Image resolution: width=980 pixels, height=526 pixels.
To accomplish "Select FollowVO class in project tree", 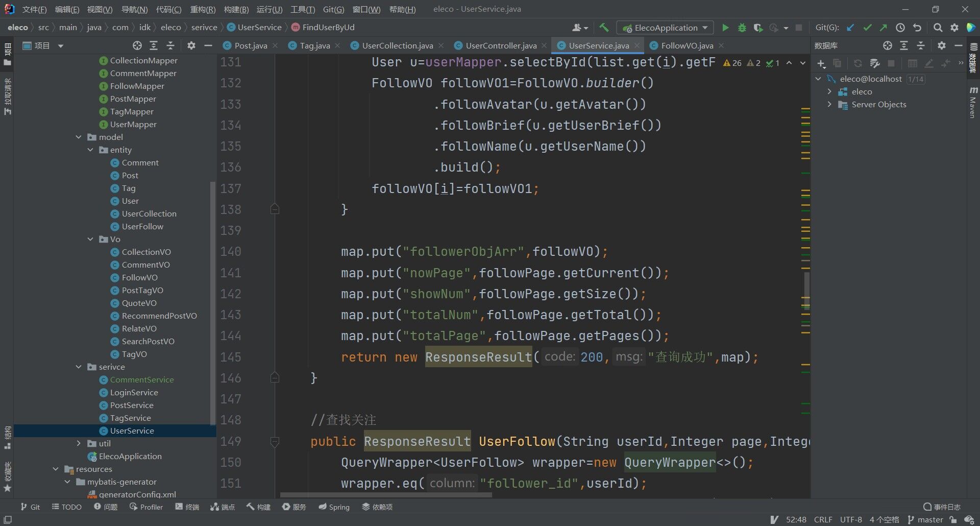I will [x=139, y=277].
